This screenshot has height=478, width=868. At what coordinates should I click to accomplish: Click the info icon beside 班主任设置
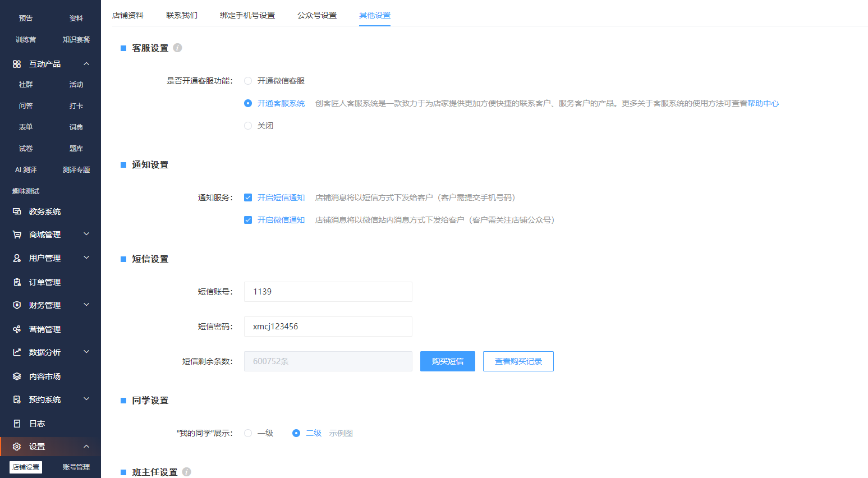point(186,472)
